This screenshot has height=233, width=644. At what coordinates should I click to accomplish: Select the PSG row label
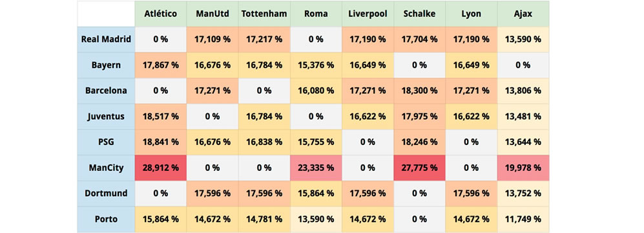pos(106,142)
